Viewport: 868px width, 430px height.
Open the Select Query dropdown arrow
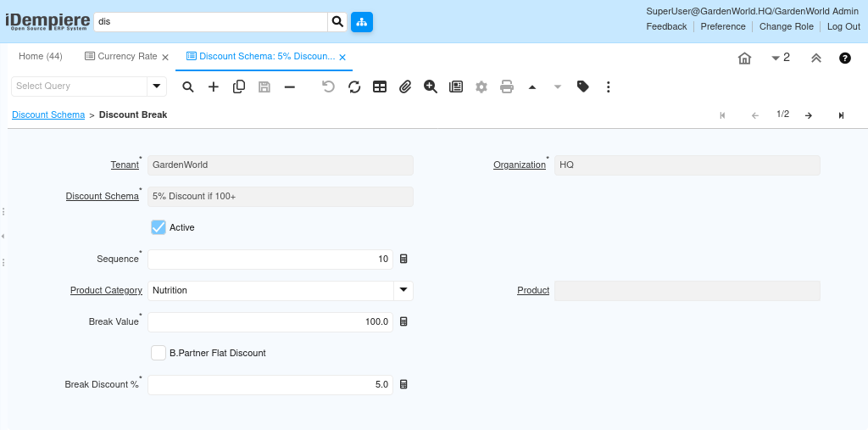point(156,86)
